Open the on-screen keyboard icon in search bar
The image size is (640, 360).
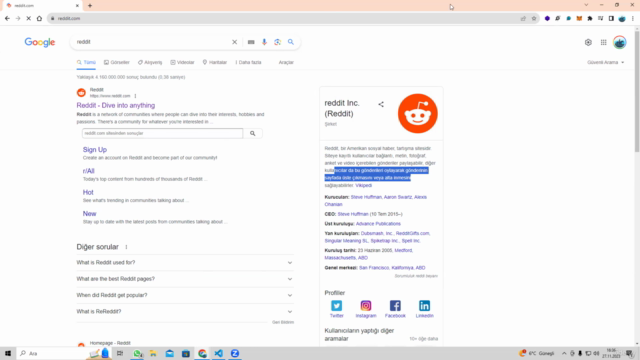(251, 42)
